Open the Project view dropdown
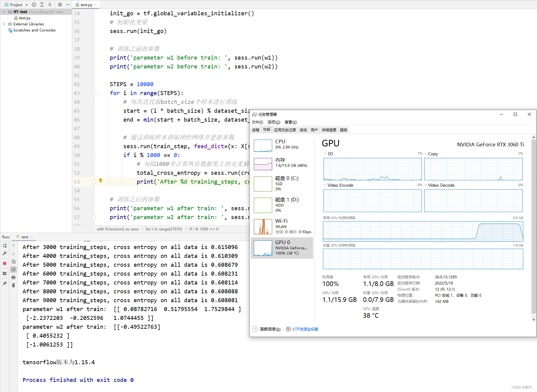This screenshot has width=537, height=392. point(27,5)
